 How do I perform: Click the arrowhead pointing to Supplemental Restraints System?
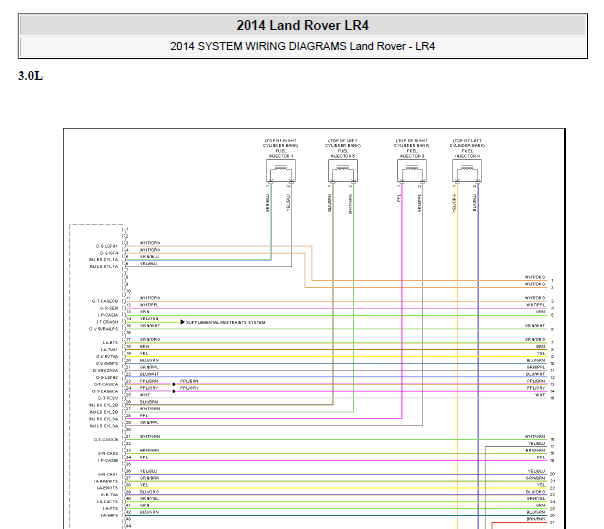[183, 322]
